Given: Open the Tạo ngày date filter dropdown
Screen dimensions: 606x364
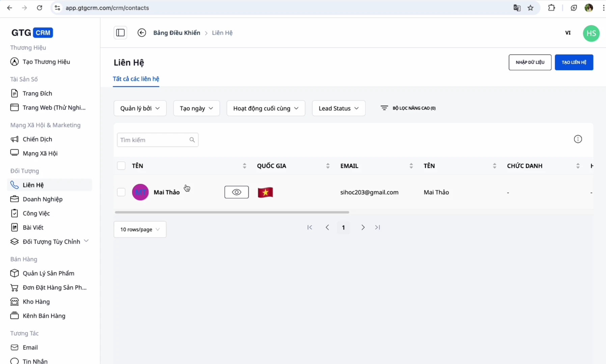Looking at the screenshot, I should (x=196, y=108).
